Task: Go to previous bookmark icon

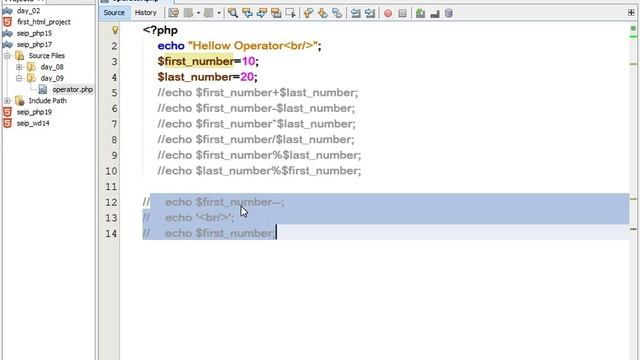Action: (x=309, y=13)
